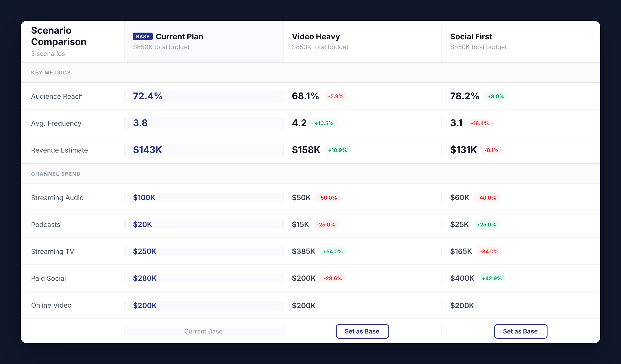
Task: Click the +8.0% reach delta badge
Action: (496, 96)
